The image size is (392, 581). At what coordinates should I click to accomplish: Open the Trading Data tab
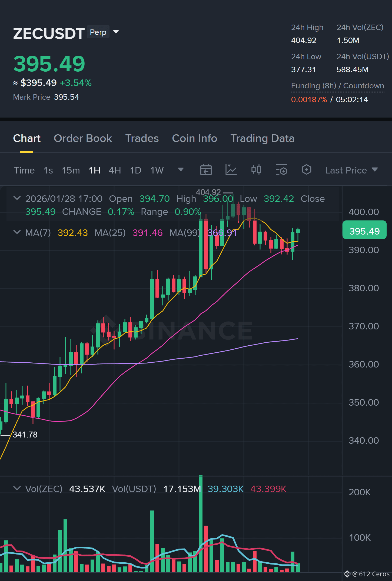pos(262,138)
